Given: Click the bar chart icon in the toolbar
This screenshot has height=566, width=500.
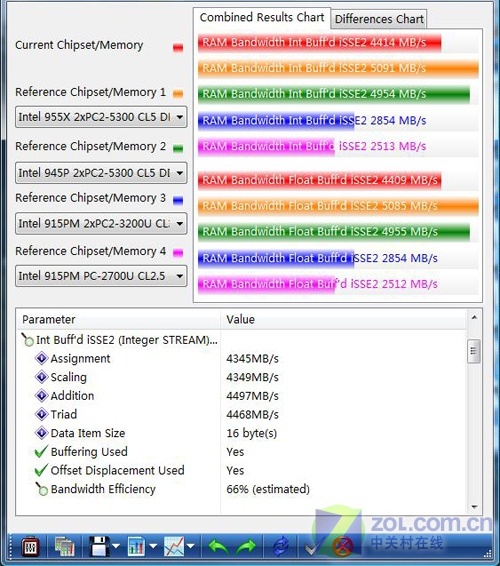Looking at the screenshot, I should click(137, 546).
